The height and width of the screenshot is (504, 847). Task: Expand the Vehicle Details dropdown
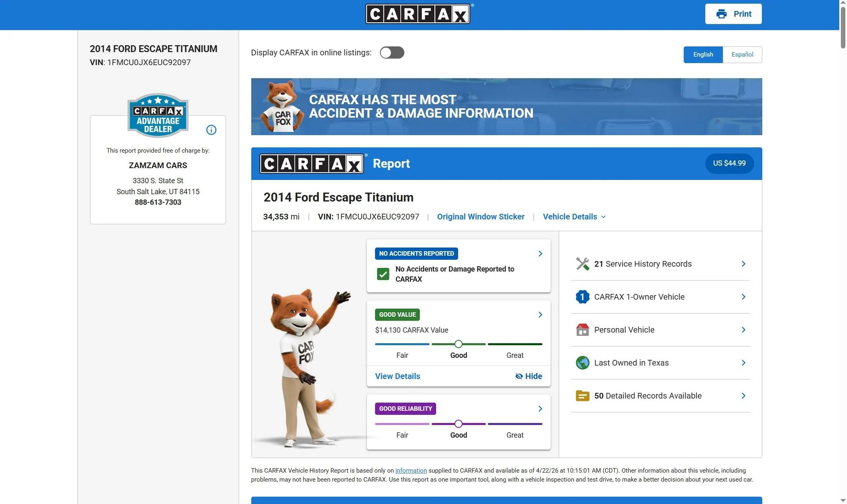coord(574,217)
